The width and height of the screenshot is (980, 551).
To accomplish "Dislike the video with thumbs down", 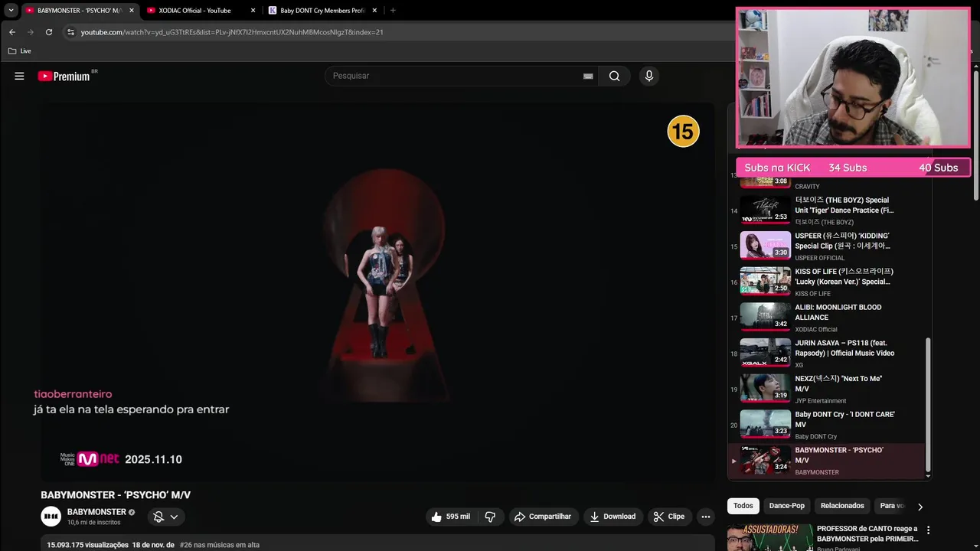I will coord(490,517).
